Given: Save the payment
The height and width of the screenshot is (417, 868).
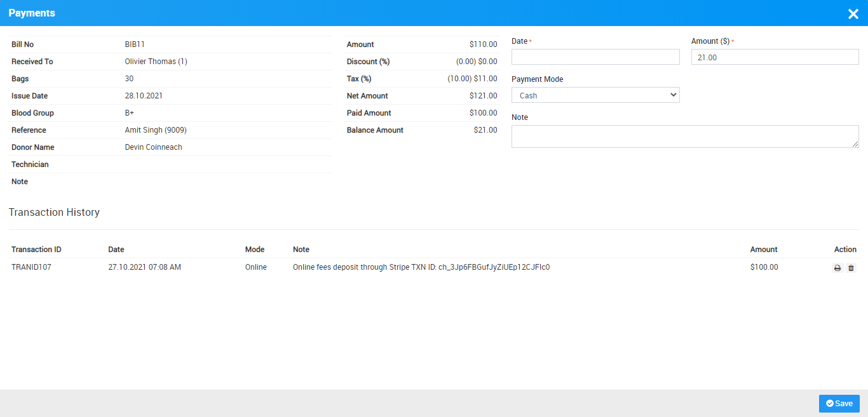Looking at the screenshot, I should tap(839, 404).
